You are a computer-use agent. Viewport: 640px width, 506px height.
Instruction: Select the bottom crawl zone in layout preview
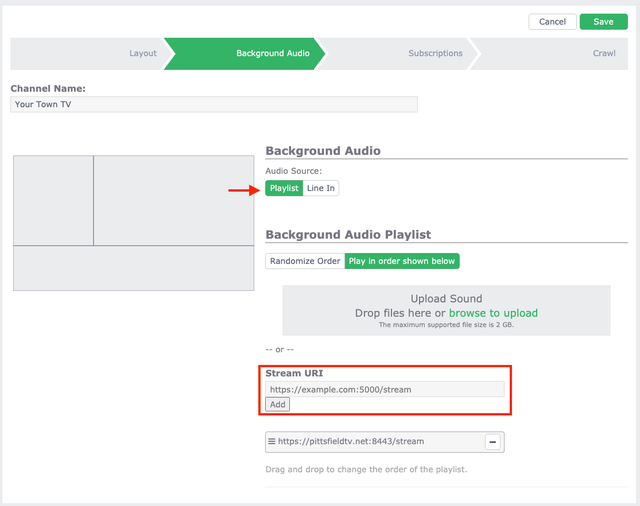coord(133,268)
